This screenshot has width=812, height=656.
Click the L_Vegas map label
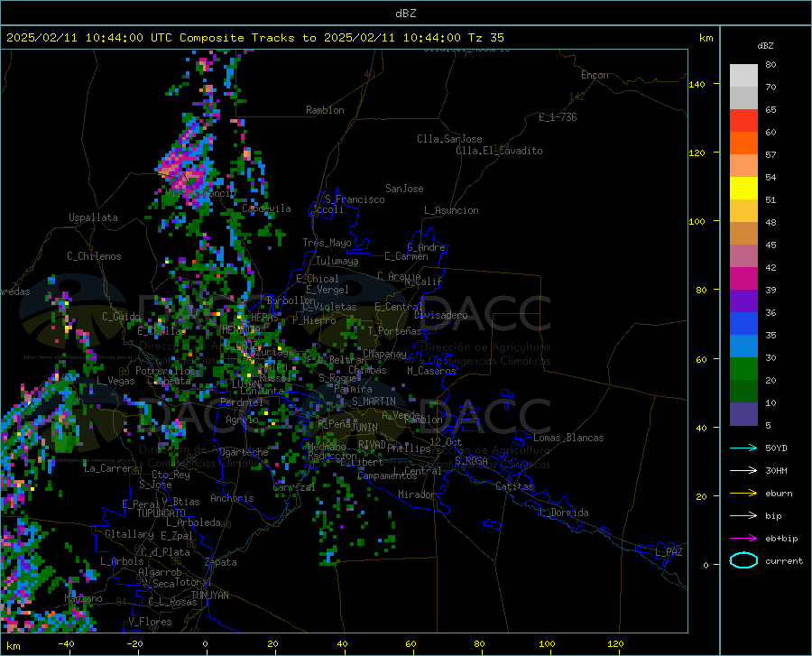[x=115, y=381]
